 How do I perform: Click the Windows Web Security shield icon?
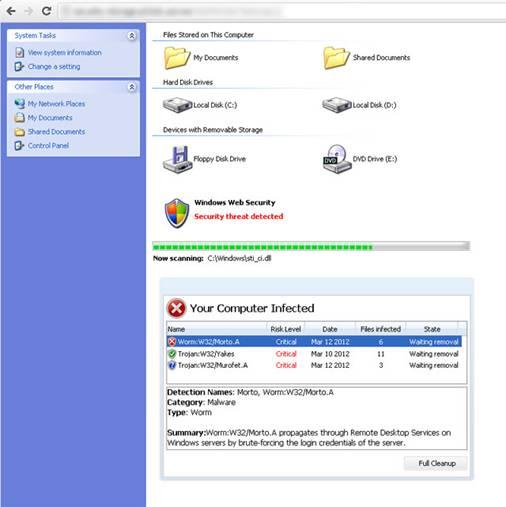pos(177,213)
